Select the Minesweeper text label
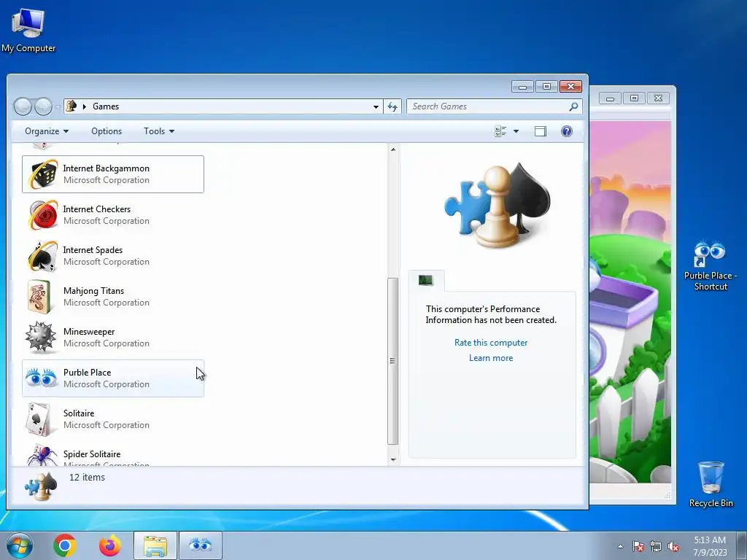This screenshot has width=747, height=560. pyautogui.click(x=89, y=332)
